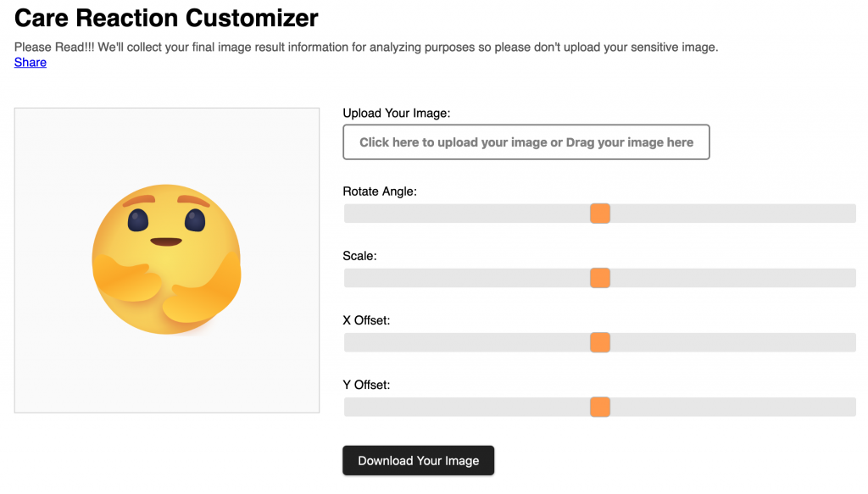
Task: Click the left end of Y Offset track
Action: (348, 407)
